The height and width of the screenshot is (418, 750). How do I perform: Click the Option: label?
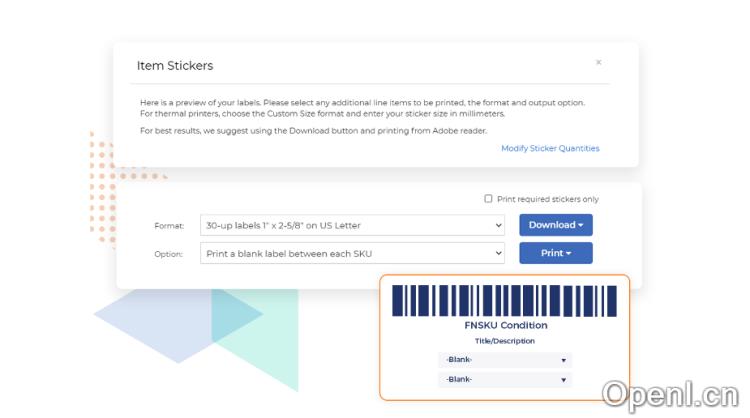(168, 254)
